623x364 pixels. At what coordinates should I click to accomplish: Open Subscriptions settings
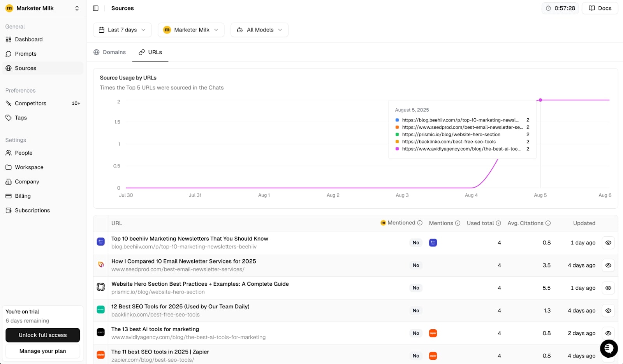[x=43, y=211]
